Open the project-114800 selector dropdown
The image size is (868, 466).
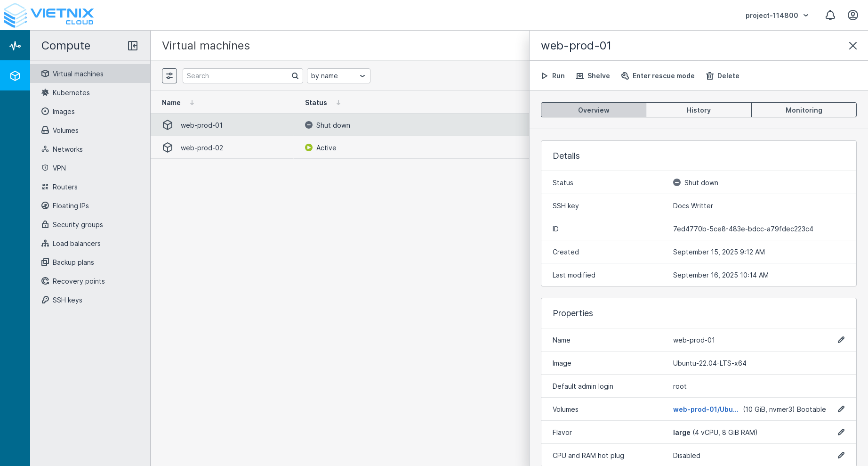click(x=777, y=15)
